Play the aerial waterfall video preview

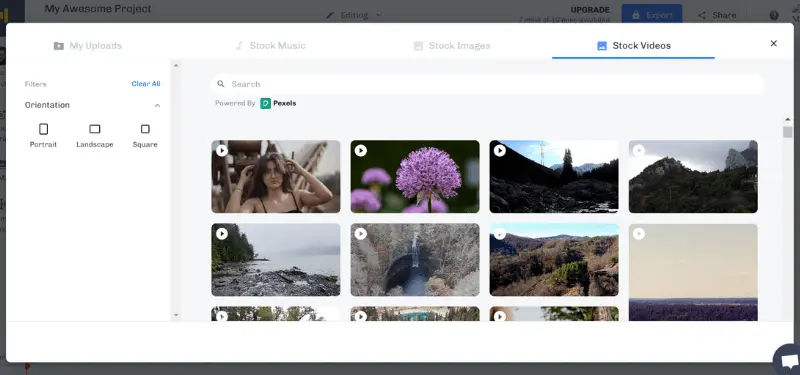(x=361, y=234)
